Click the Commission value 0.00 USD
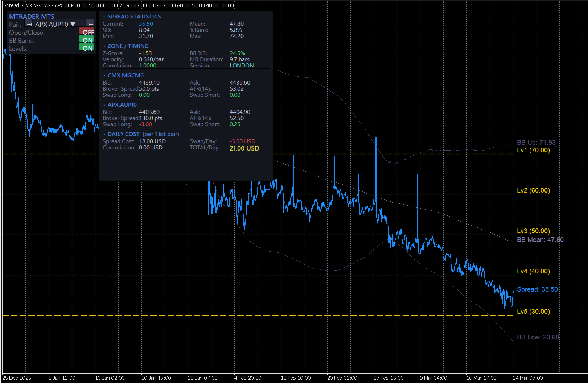 pyautogui.click(x=151, y=148)
